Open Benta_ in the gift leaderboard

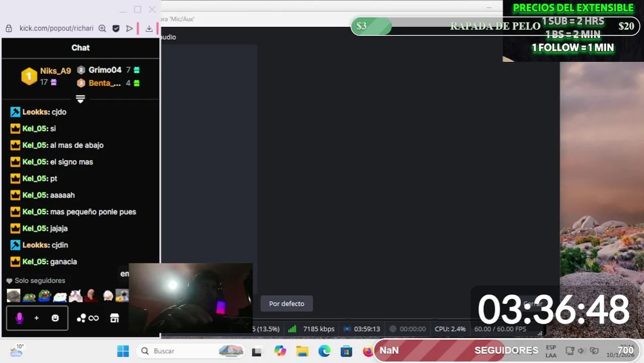[x=105, y=83]
